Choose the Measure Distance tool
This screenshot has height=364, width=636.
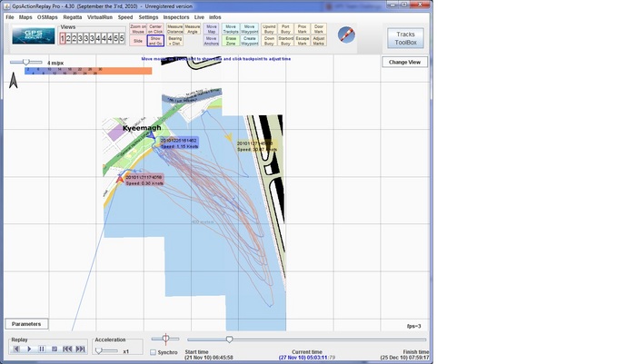(174, 29)
